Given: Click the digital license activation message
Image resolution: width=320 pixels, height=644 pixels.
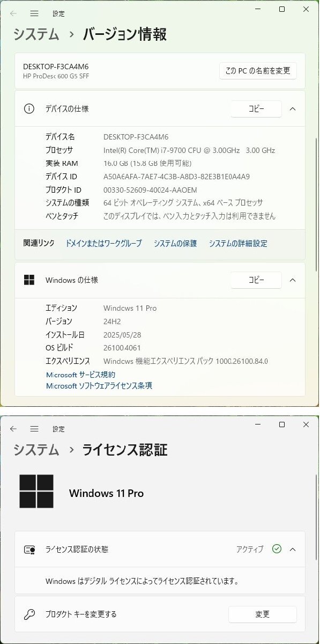Looking at the screenshot, I should coord(142,581).
